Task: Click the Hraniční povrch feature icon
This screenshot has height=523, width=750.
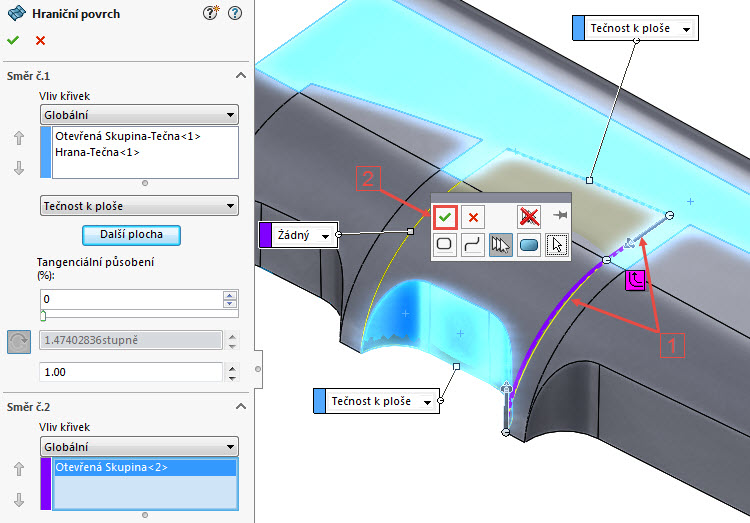Action: (17, 13)
